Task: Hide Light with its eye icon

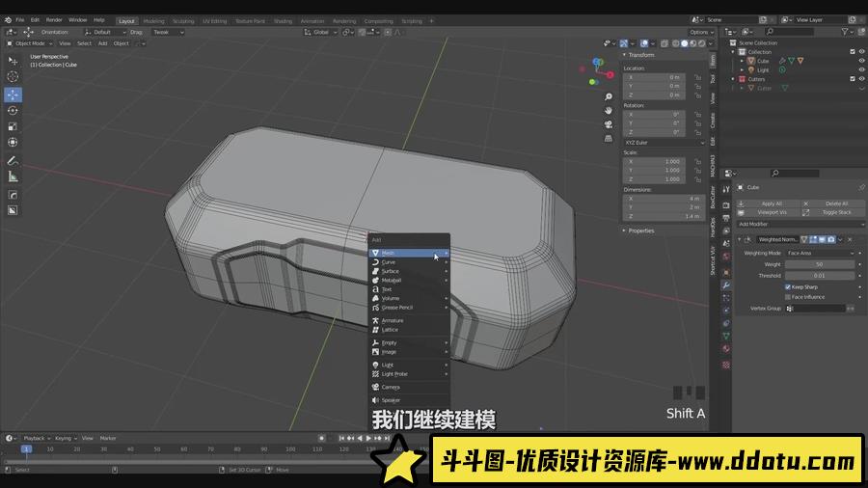Action: [x=861, y=70]
